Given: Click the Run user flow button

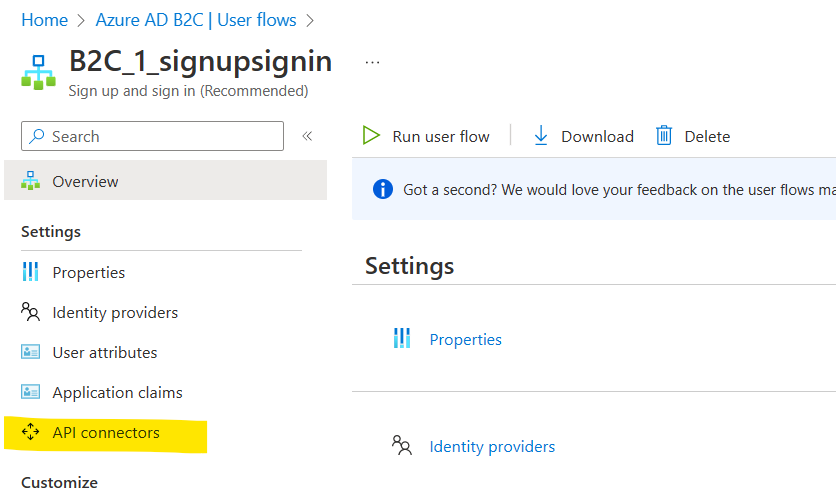Looking at the screenshot, I should coord(425,136).
